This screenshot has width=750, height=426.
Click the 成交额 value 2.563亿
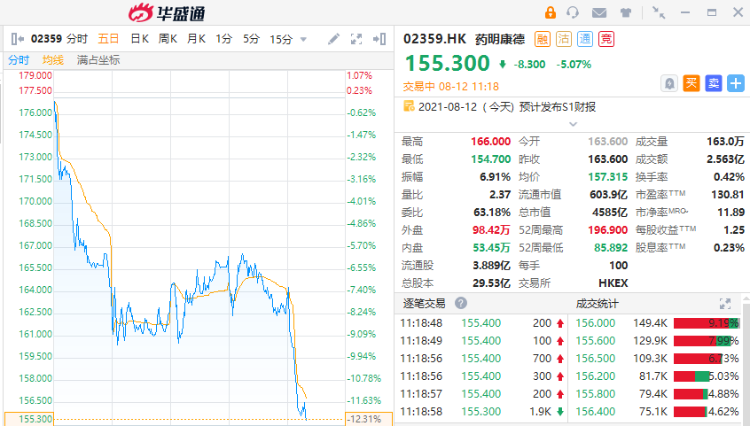[x=725, y=159]
